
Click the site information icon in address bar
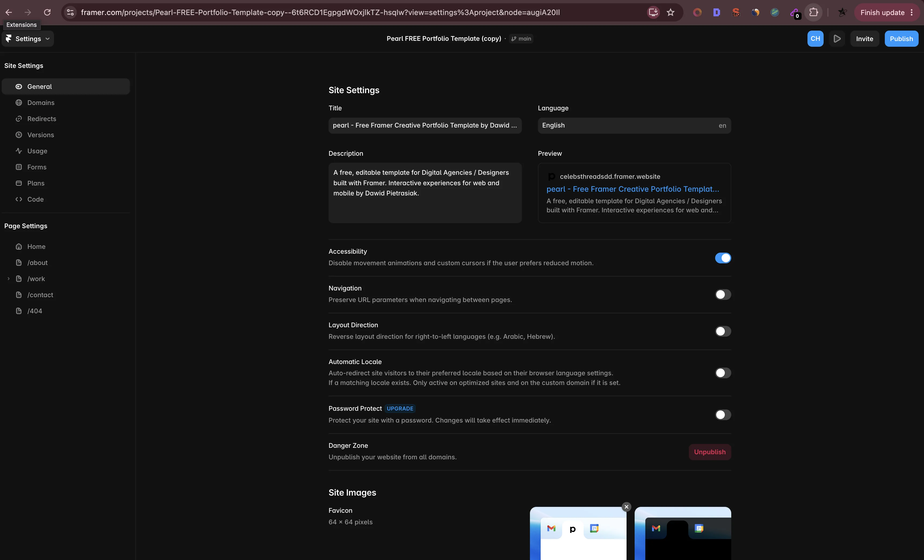coord(70,12)
